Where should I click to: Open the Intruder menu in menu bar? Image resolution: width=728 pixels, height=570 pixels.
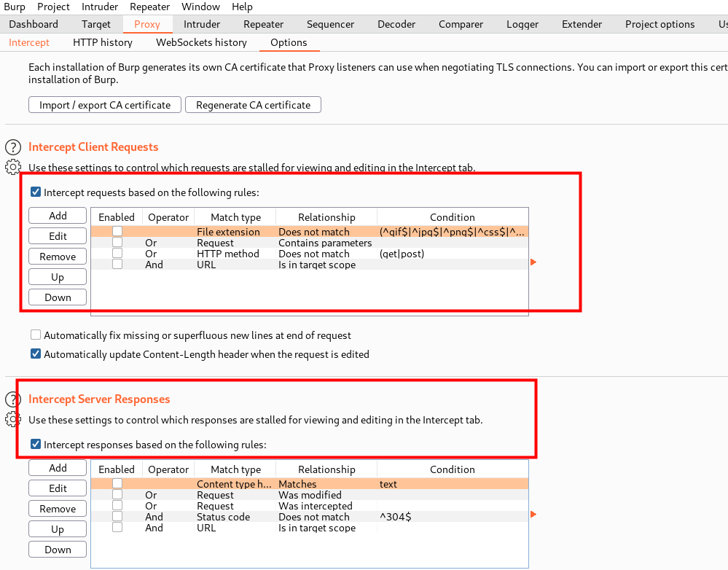100,7
